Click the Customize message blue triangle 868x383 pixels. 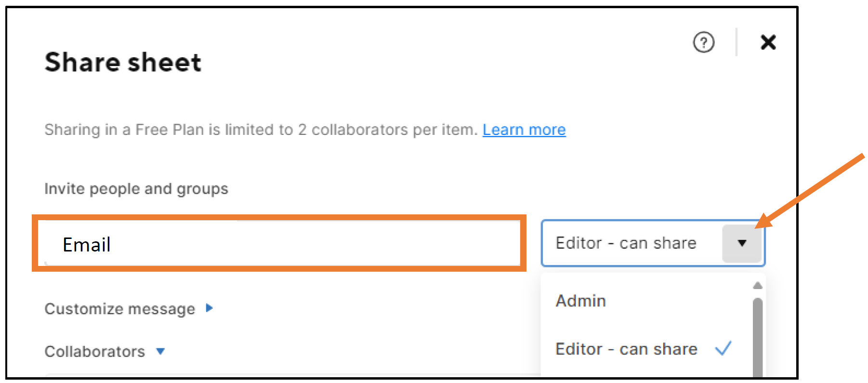tap(209, 308)
